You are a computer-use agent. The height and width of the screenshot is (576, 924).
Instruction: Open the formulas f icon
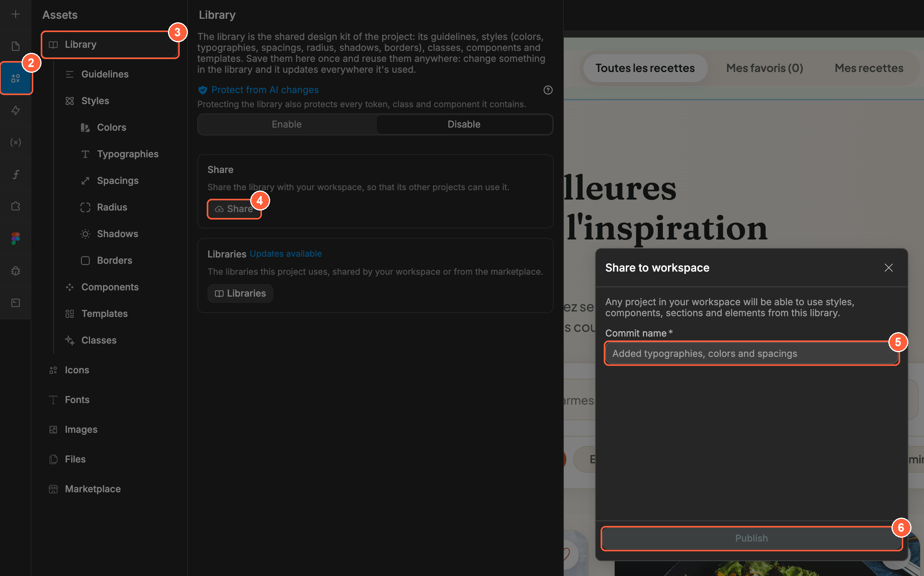pyautogui.click(x=16, y=175)
